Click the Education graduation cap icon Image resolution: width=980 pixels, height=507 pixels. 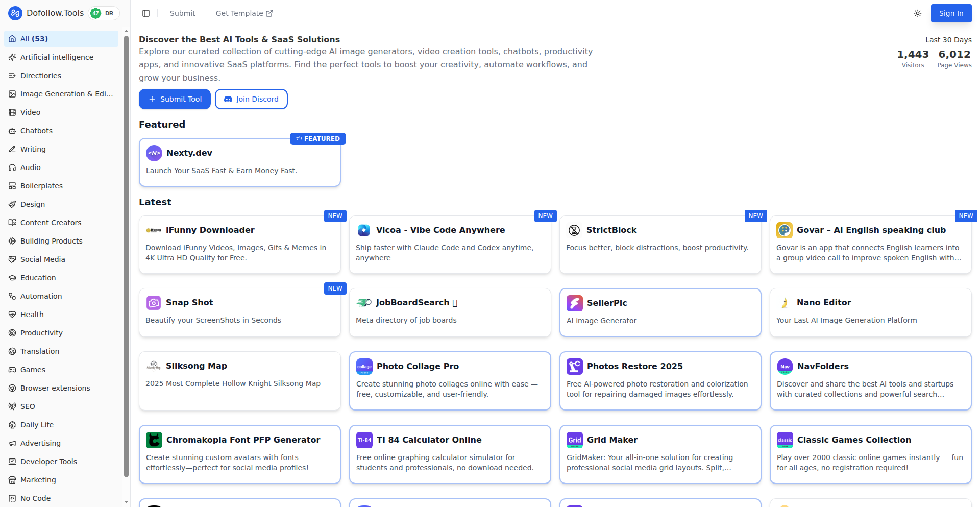click(12, 278)
